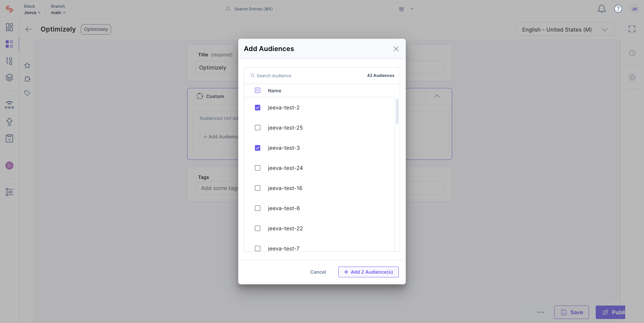Open the entry information icon
This screenshot has width=644, height=323.
pos(632,53)
